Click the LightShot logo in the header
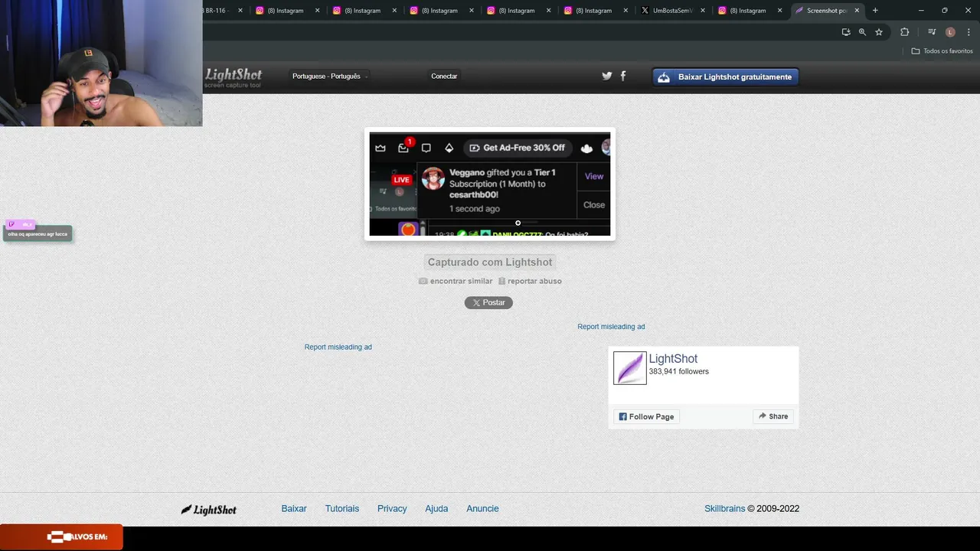Image resolution: width=980 pixels, height=551 pixels. (x=233, y=77)
